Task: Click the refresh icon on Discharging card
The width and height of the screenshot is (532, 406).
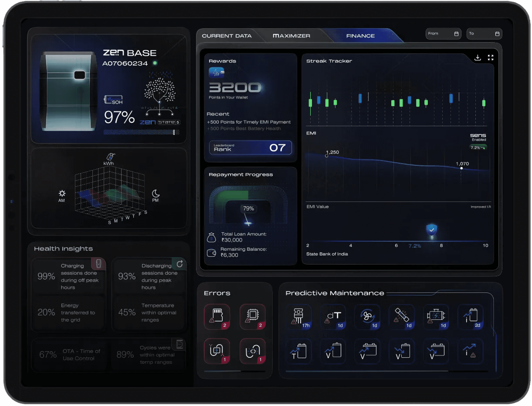Action: coord(180,264)
